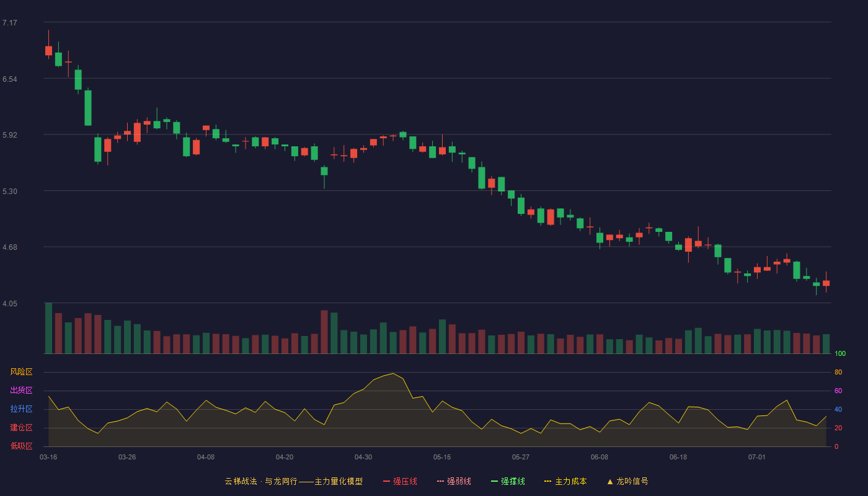
Task: Click the 60 indicator scale label
Action: tap(838, 391)
